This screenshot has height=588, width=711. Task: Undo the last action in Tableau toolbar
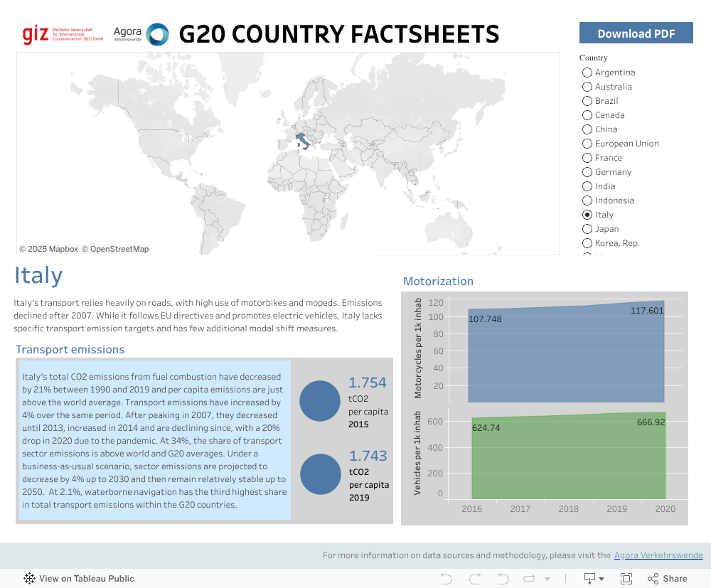447,579
